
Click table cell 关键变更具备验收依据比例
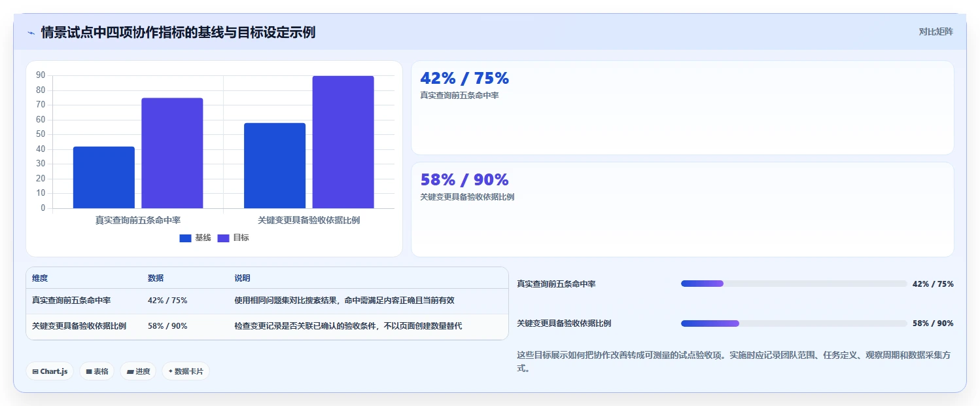[79, 325]
